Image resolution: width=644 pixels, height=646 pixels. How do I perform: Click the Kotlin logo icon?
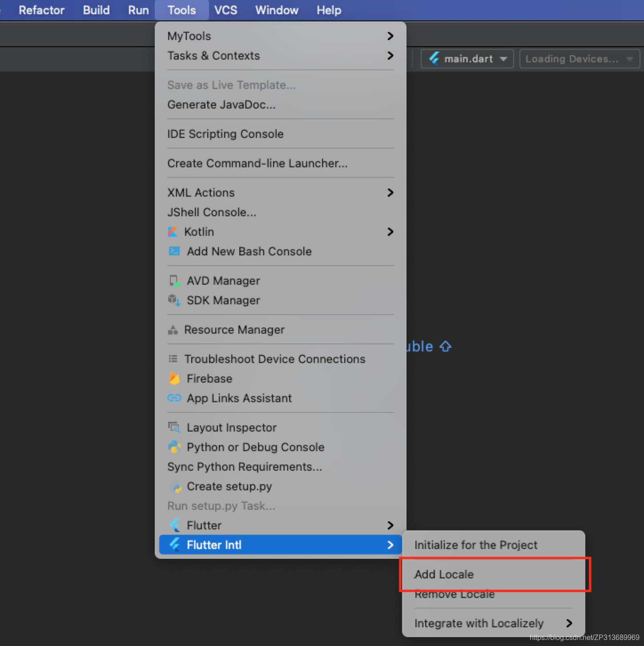click(x=173, y=232)
